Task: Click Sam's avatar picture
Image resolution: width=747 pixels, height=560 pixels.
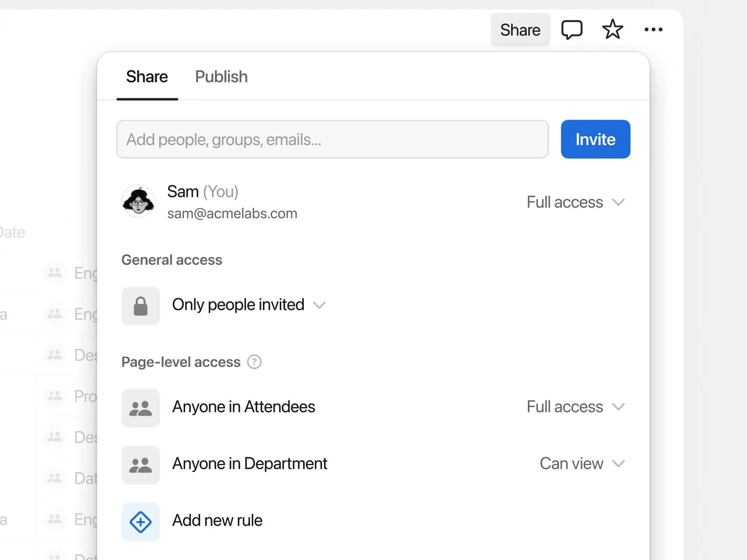Action: coord(139,201)
